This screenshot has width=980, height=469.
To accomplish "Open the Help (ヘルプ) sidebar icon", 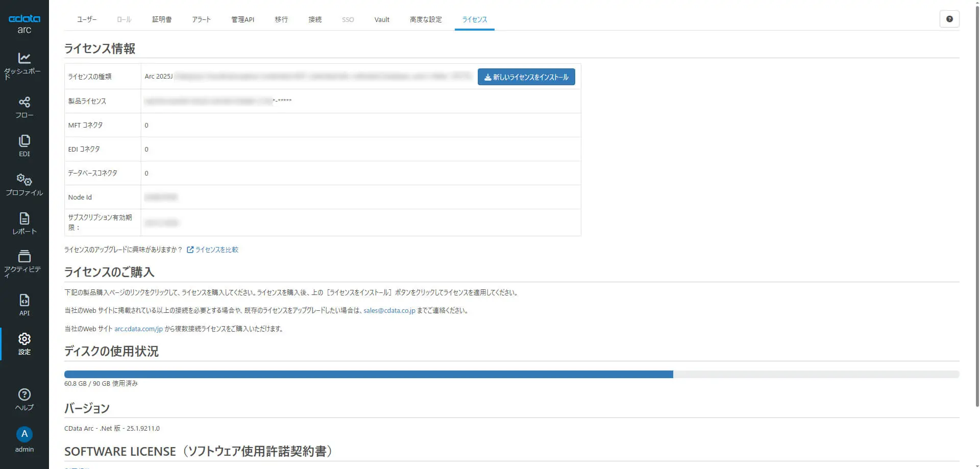I will click(24, 394).
